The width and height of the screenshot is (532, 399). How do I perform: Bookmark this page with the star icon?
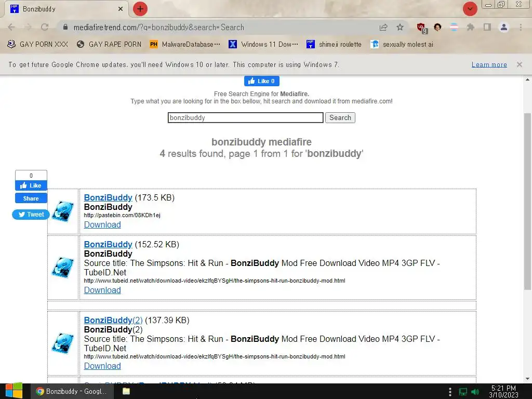tap(400, 27)
